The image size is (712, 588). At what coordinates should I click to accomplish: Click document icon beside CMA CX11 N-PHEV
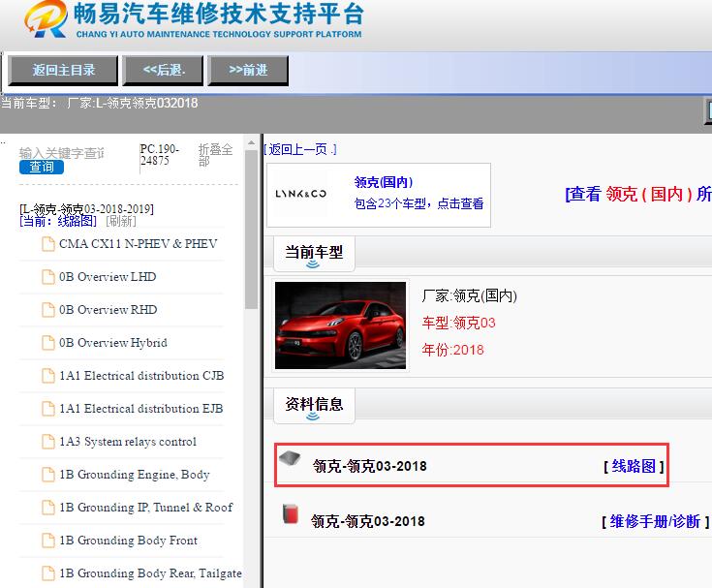tap(48, 244)
